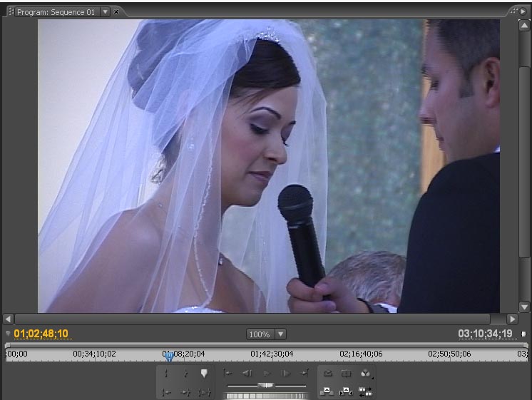Open the Program Sequence 01 tab dropdown
The height and width of the screenshot is (400, 532).
[x=106, y=12]
